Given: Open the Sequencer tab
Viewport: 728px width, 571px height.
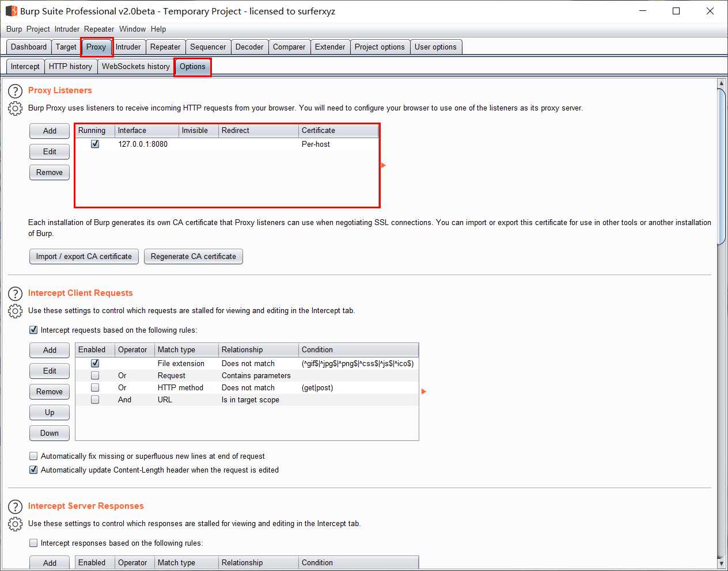Looking at the screenshot, I should point(208,47).
